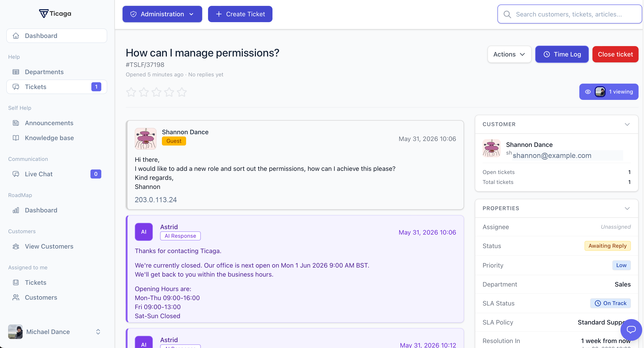Click Awaiting Reply status badge
Image resolution: width=644 pixels, height=348 pixels.
(x=608, y=246)
